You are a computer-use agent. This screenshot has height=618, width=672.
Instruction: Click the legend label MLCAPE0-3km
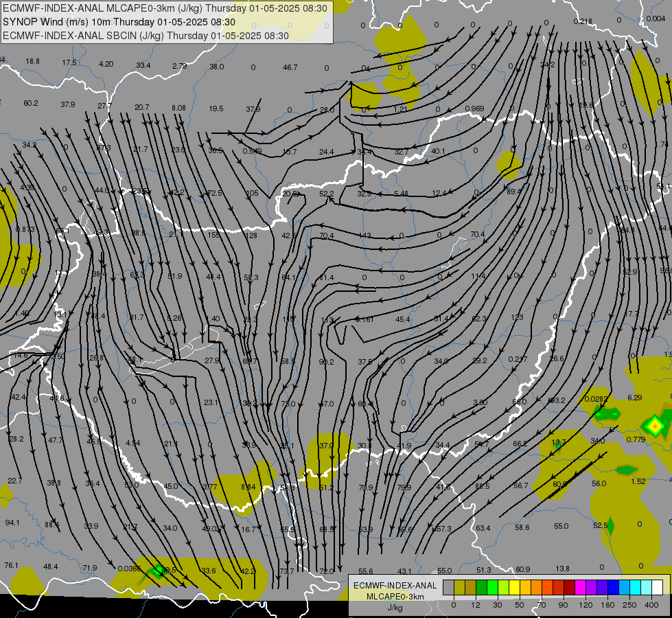pos(395,597)
